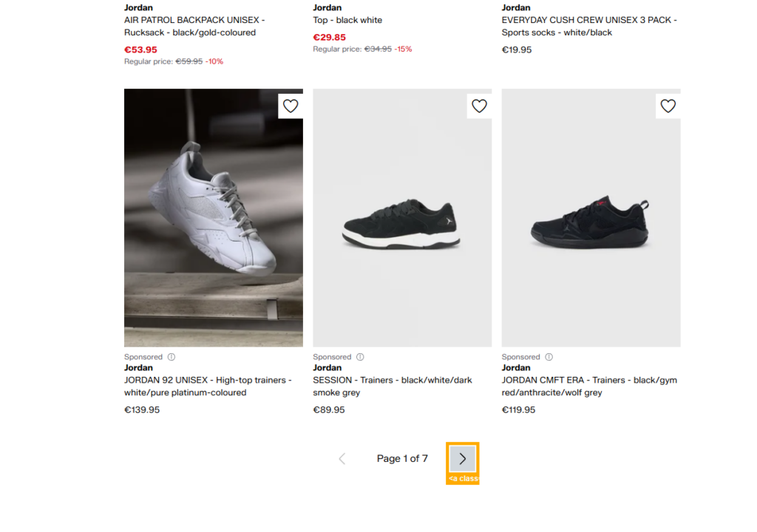757x532 pixels.
Task: Add Session black trainers to wishlist
Action: (479, 106)
